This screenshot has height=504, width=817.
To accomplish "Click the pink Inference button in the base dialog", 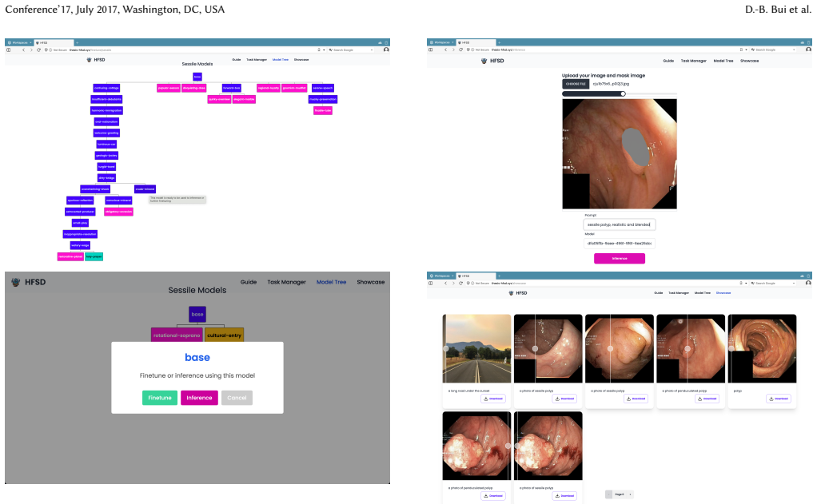I will coord(199,398).
